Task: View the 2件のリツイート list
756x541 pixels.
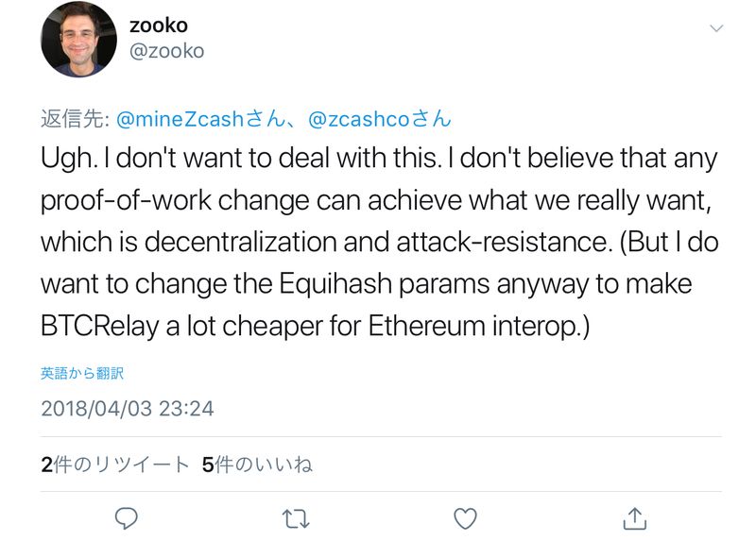Action: (115, 465)
